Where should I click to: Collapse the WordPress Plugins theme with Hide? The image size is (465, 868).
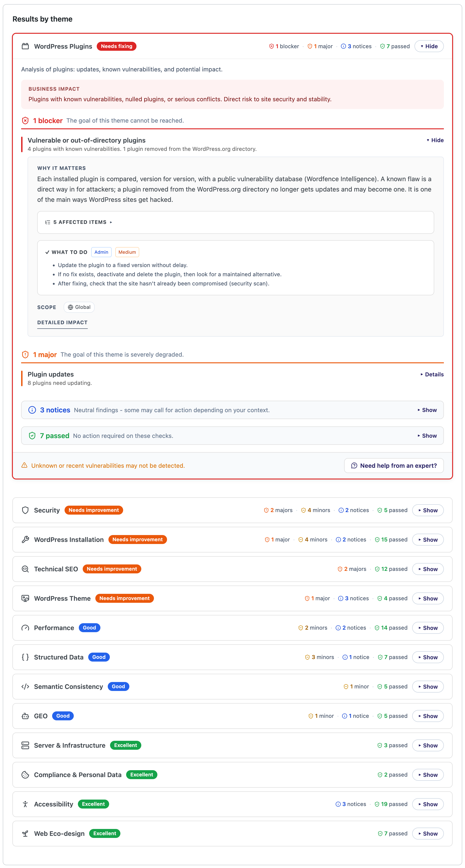click(x=429, y=46)
